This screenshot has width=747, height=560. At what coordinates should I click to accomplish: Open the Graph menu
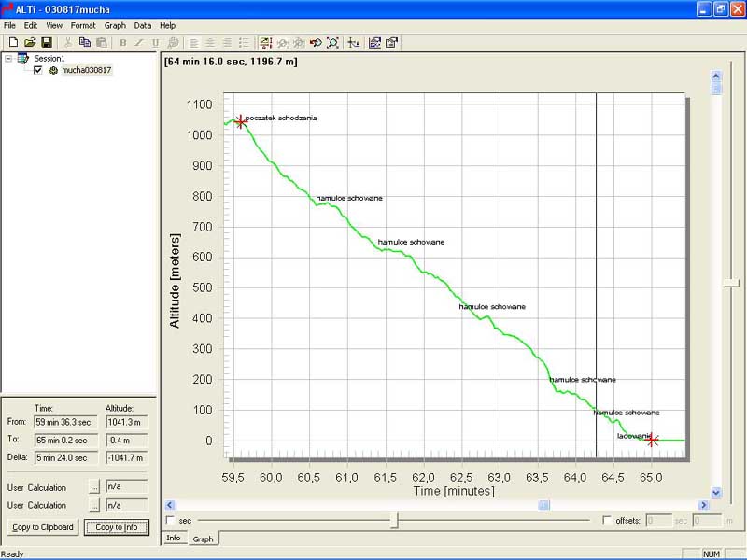pos(115,25)
